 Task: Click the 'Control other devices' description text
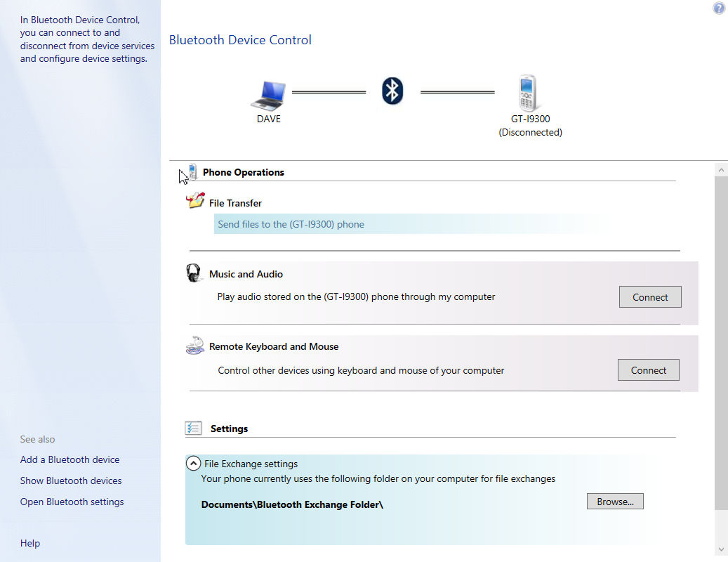(361, 371)
